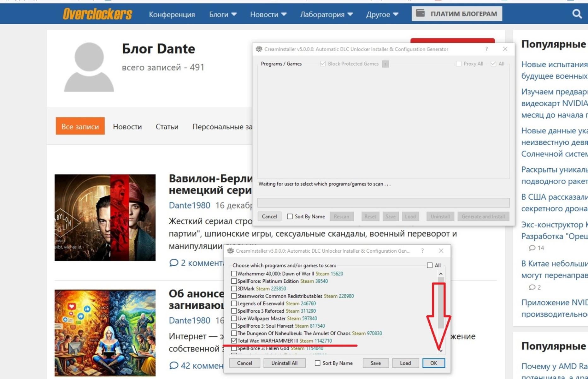Toggle the All checkbox in main CreamInstaller window
This screenshot has width=588, height=379.
[493, 64]
